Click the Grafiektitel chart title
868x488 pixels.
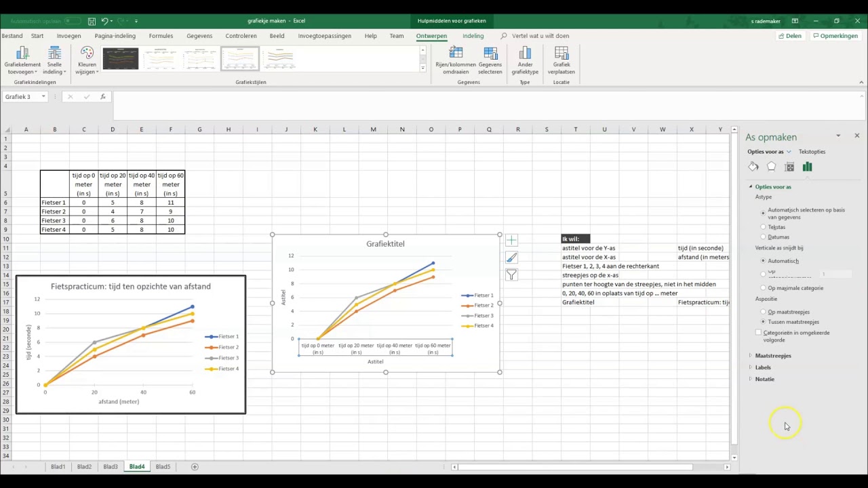tap(385, 243)
